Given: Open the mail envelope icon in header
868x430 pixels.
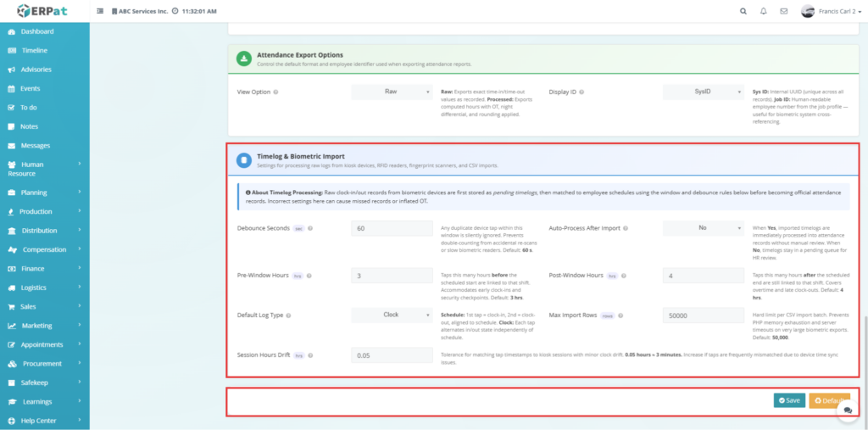Looking at the screenshot, I should 783,12.
